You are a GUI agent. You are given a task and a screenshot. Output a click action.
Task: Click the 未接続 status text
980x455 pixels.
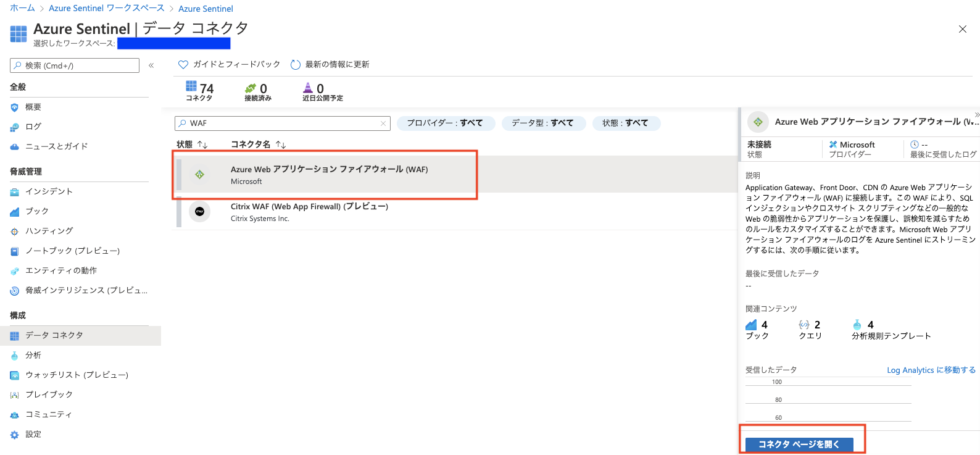click(x=759, y=144)
